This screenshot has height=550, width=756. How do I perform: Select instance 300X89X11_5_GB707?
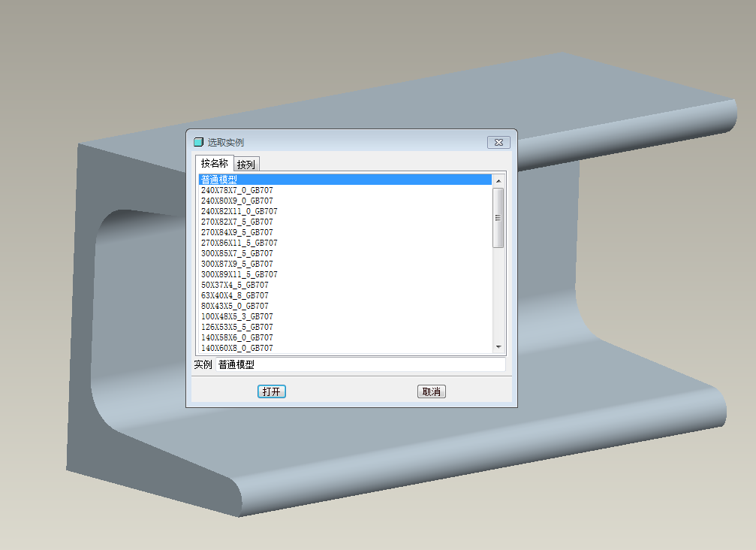pos(239,274)
